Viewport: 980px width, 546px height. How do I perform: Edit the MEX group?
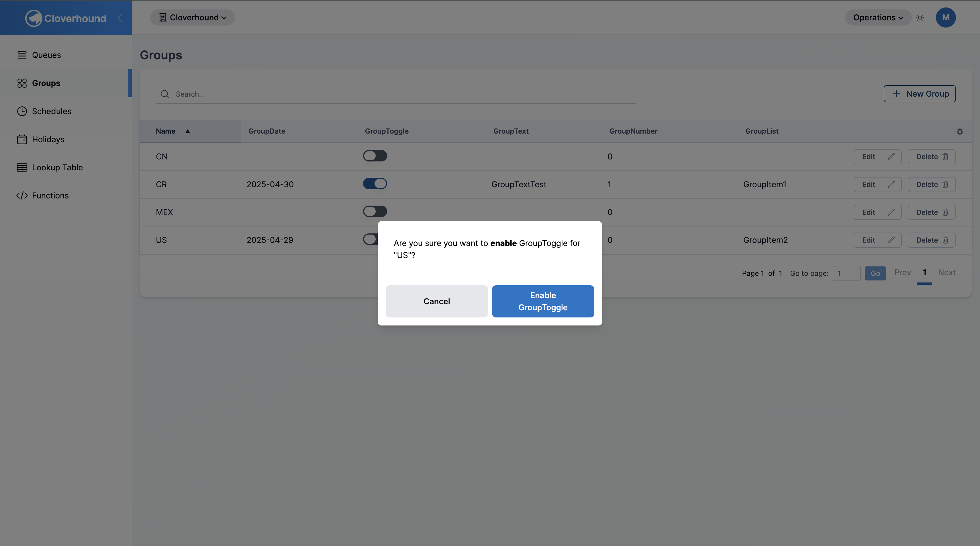[877, 212]
